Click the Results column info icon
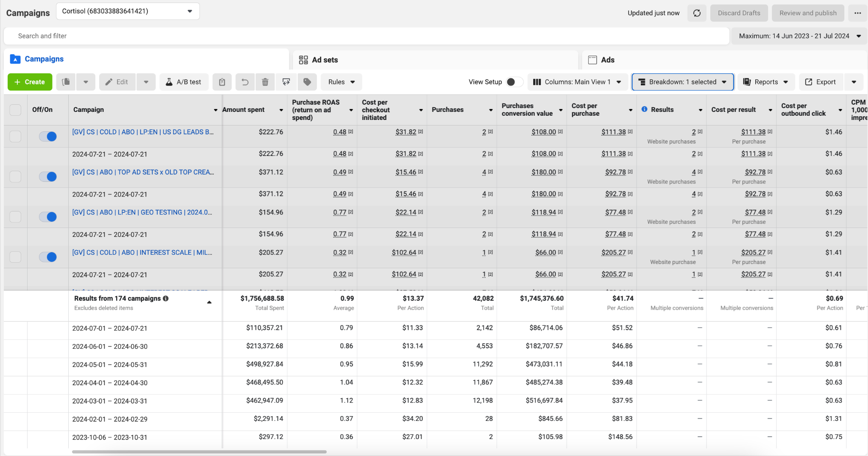This screenshot has height=456, width=868. pos(644,109)
